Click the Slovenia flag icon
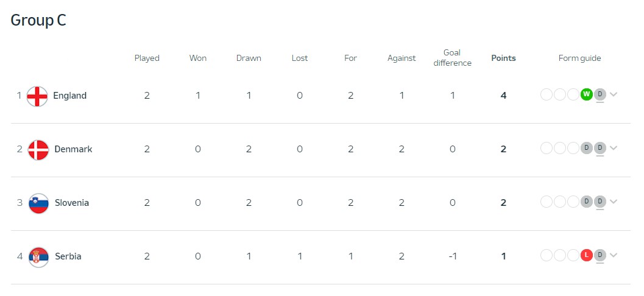The width and height of the screenshot is (644, 296). pyautogui.click(x=38, y=203)
